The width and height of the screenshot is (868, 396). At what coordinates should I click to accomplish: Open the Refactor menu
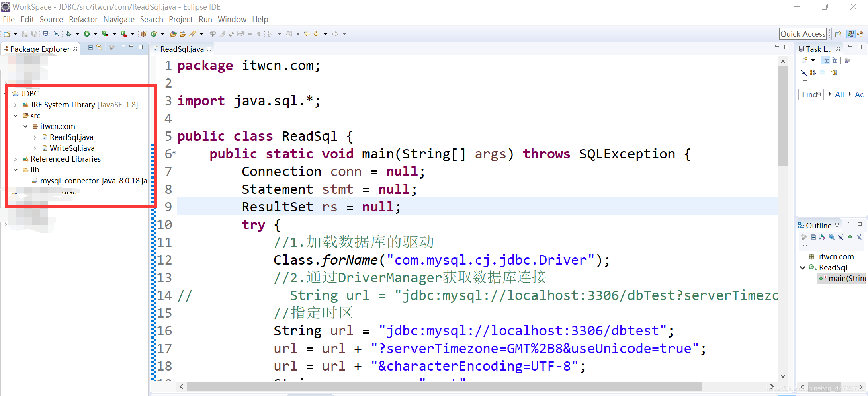pyautogui.click(x=83, y=19)
